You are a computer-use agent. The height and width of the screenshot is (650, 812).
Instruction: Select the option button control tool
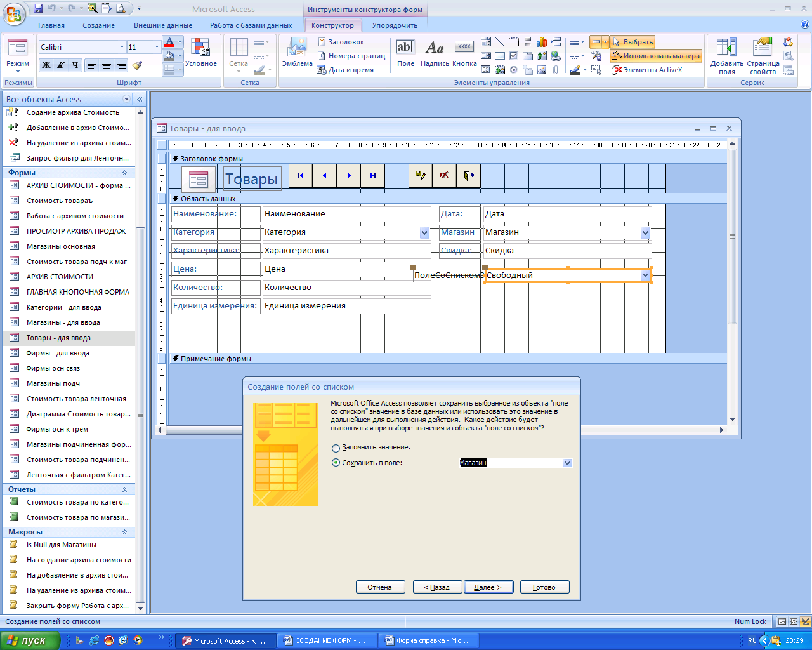click(514, 70)
